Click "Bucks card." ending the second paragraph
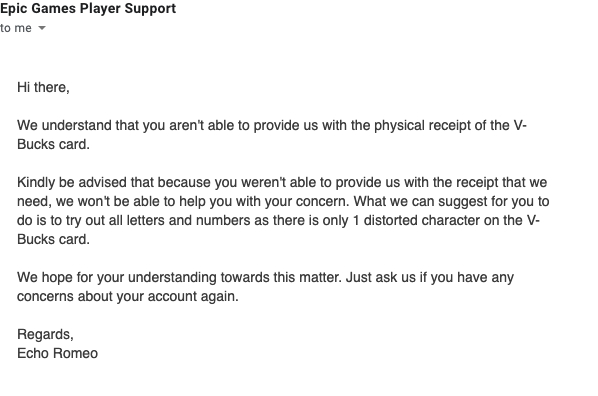This screenshot has width=598, height=396. 53,239
